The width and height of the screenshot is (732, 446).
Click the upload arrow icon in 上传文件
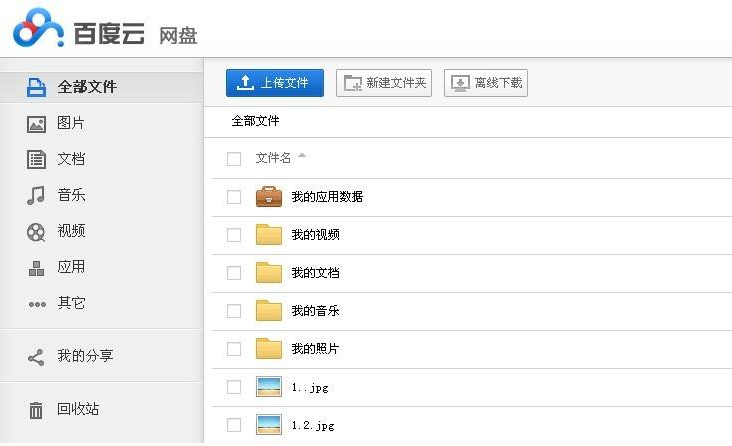[245, 83]
